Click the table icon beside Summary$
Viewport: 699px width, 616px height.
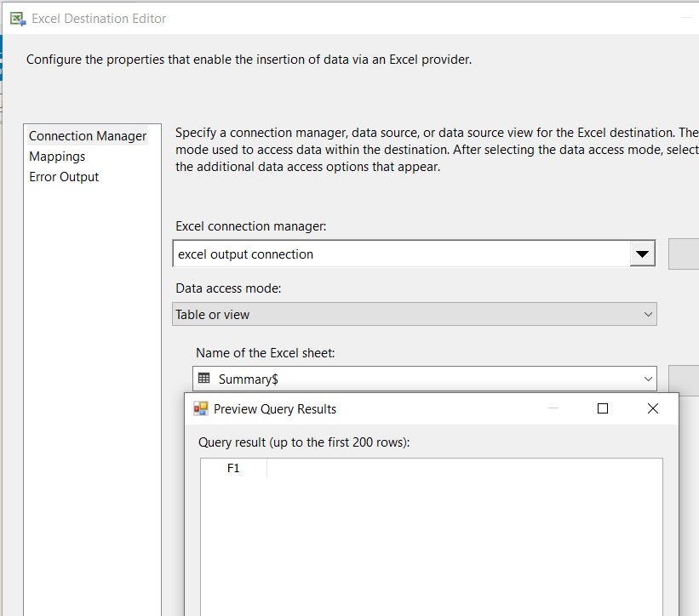click(x=203, y=379)
